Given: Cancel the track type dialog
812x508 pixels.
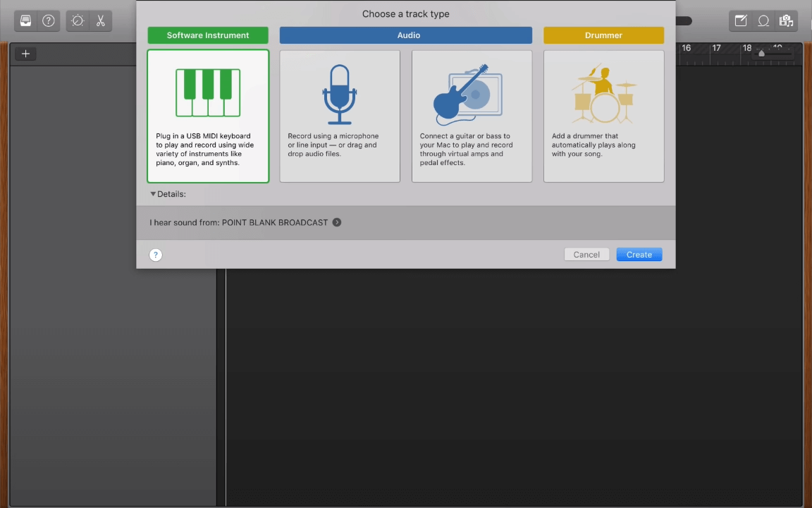Looking at the screenshot, I should [586, 255].
